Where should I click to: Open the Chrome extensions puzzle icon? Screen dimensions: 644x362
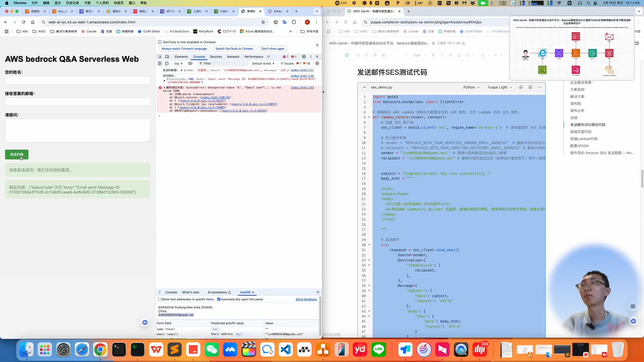pos(294,22)
